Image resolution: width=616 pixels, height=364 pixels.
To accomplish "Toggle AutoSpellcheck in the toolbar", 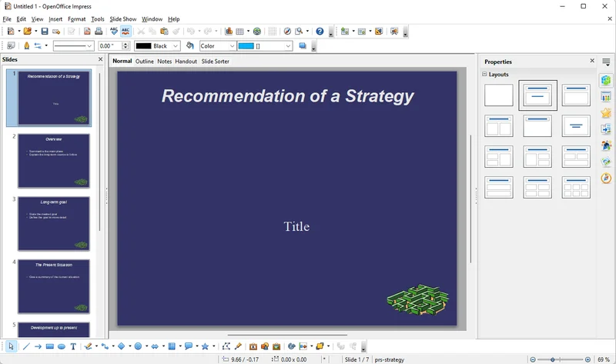I will [x=126, y=32].
